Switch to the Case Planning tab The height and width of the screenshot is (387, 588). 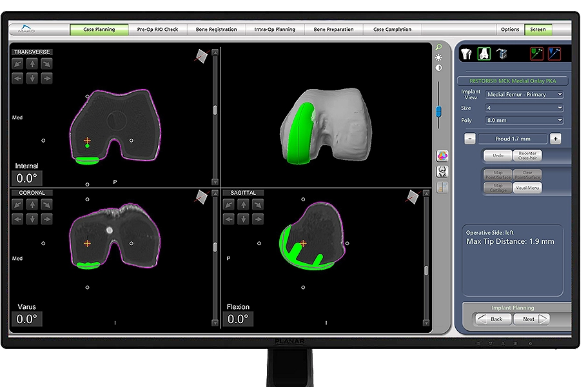coord(99,29)
